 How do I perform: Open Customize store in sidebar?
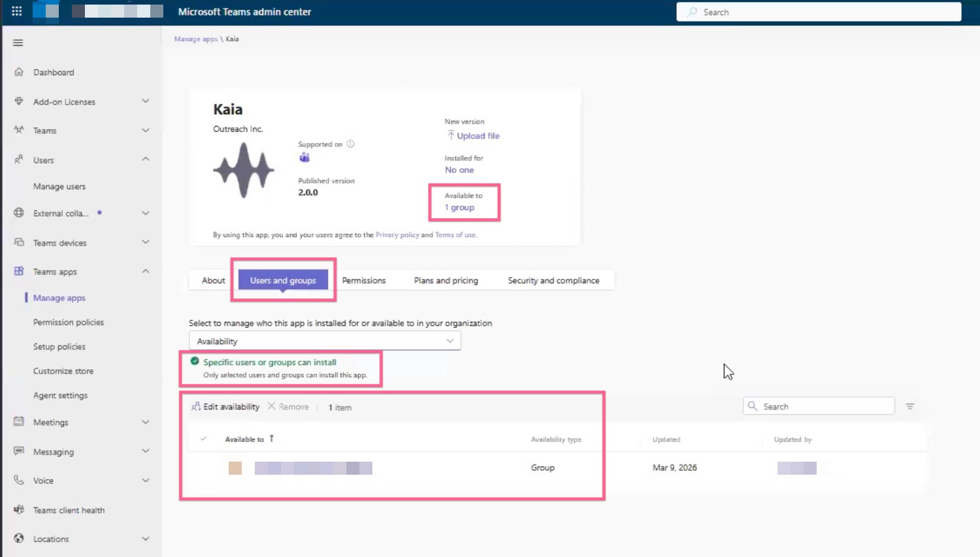click(x=63, y=371)
